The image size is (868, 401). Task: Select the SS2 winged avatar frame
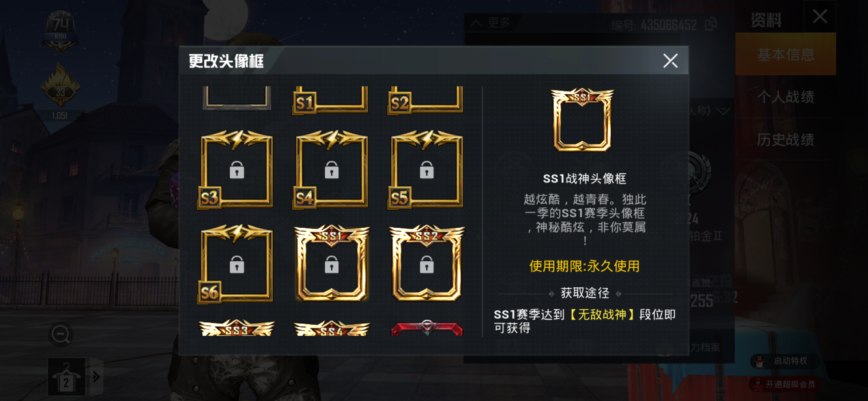426,264
